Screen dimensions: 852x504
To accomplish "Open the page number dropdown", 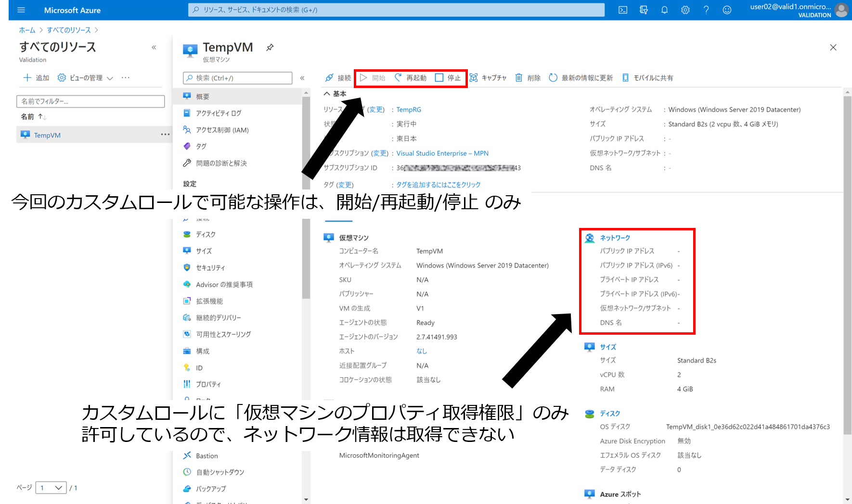I will (51, 488).
